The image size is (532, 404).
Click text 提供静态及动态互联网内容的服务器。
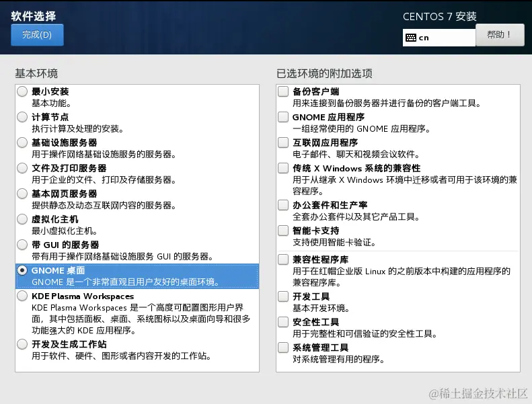click(104, 205)
